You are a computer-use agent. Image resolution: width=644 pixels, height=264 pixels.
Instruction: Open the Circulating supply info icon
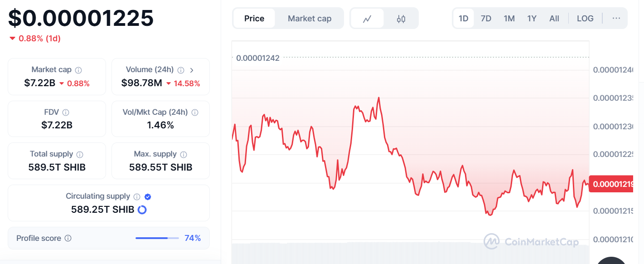(137, 196)
